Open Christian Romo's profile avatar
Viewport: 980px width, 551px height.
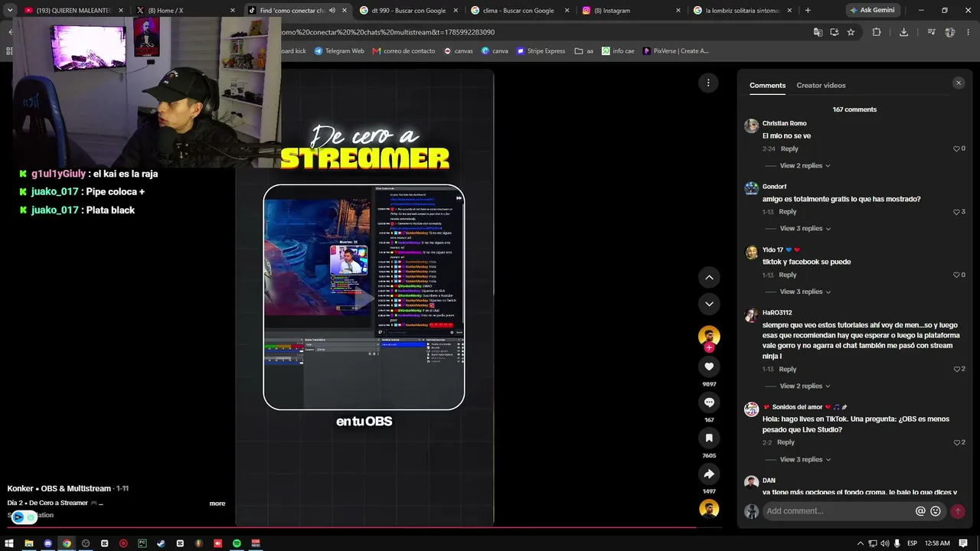pos(751,126)
